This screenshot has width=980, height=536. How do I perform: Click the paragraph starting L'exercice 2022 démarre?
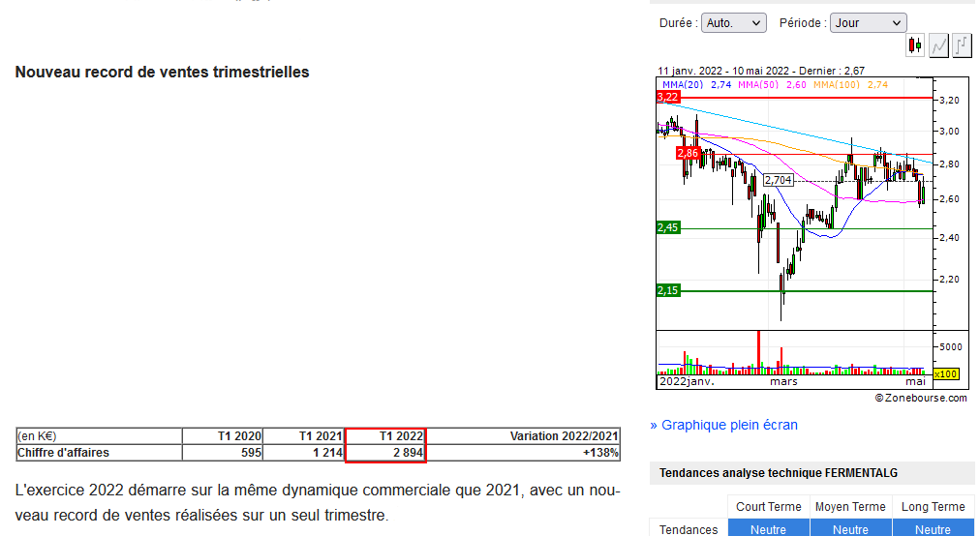[318, 503]
